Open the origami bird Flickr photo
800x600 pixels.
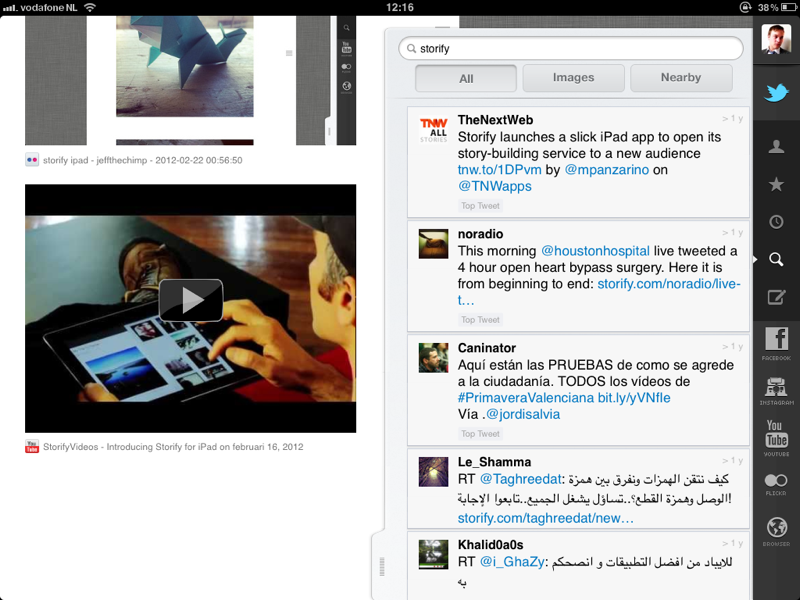tap(185, 66)
